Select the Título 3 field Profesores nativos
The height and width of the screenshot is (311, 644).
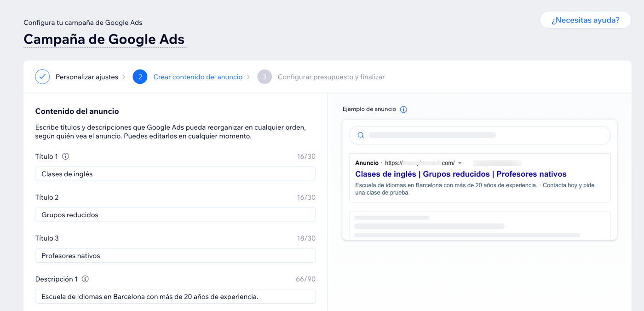pyautogui.click(x=175, y=256)
